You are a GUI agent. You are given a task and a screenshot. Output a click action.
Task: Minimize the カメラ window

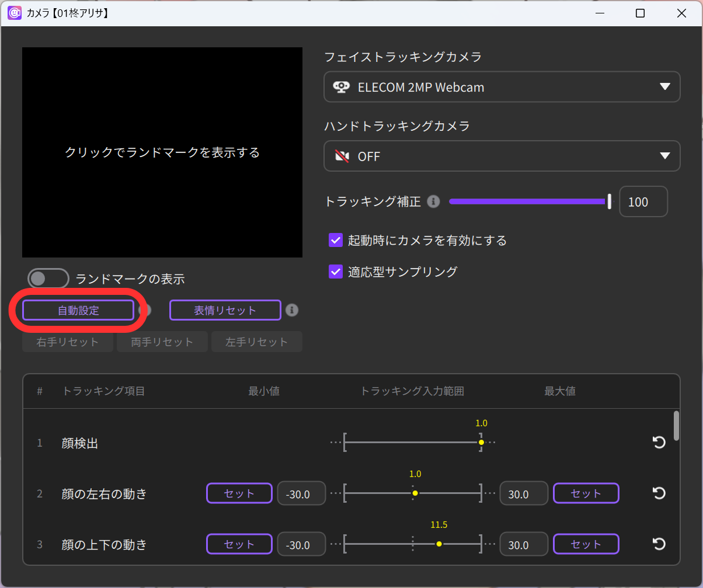point(600,13)
